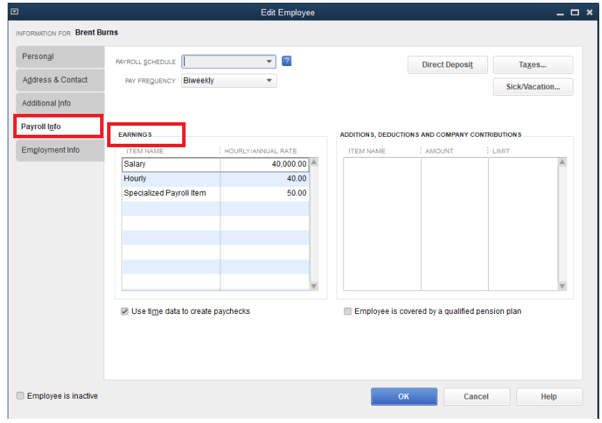Open the Pay Frequency Biweekly dropdown

point(269,81)
